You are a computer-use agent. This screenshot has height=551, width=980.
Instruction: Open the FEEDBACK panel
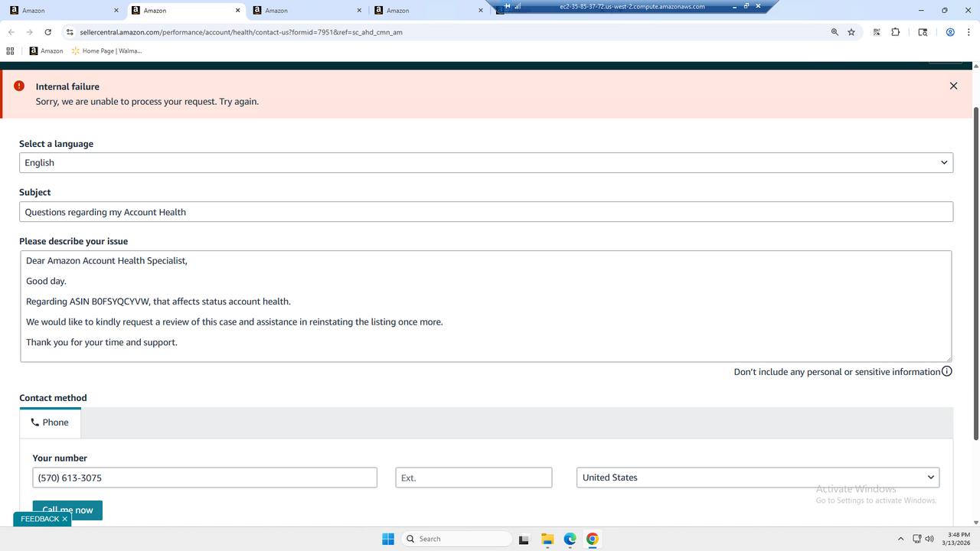[x=40, y=519]
